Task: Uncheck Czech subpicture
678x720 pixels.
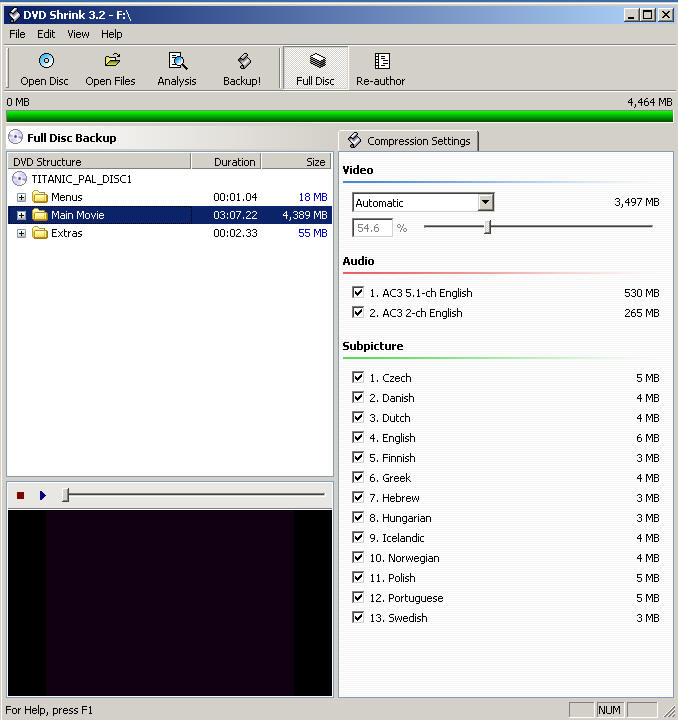Action: (x=358, y=377)
